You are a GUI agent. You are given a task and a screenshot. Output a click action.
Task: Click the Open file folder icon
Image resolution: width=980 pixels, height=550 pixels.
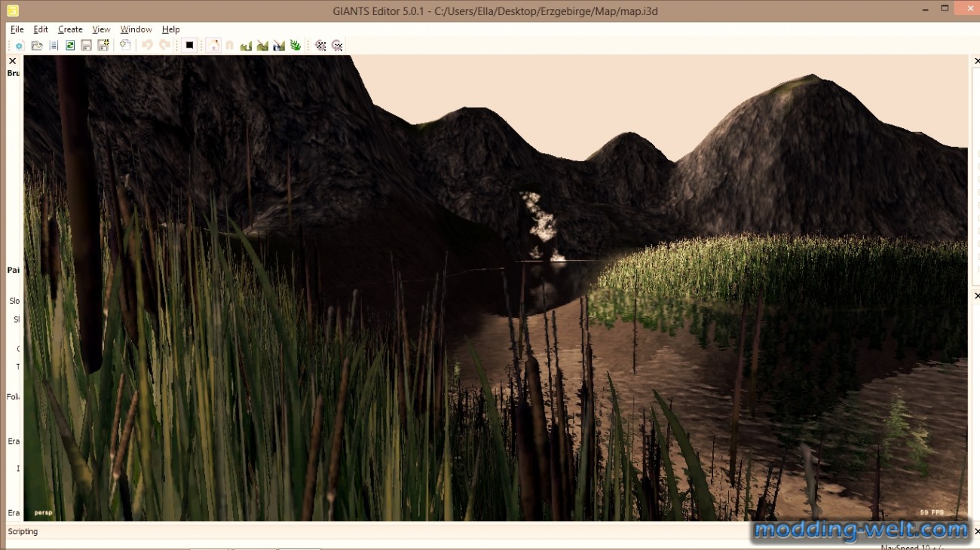36,46
